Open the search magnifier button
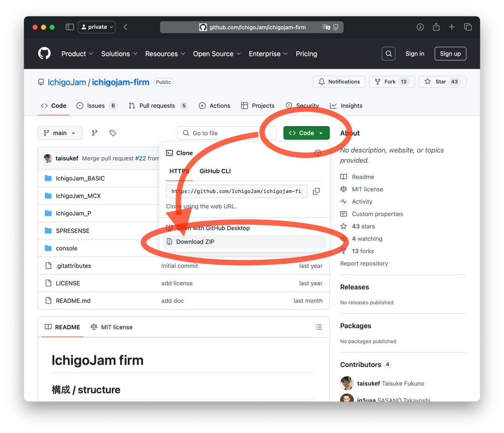 point(388,53)
